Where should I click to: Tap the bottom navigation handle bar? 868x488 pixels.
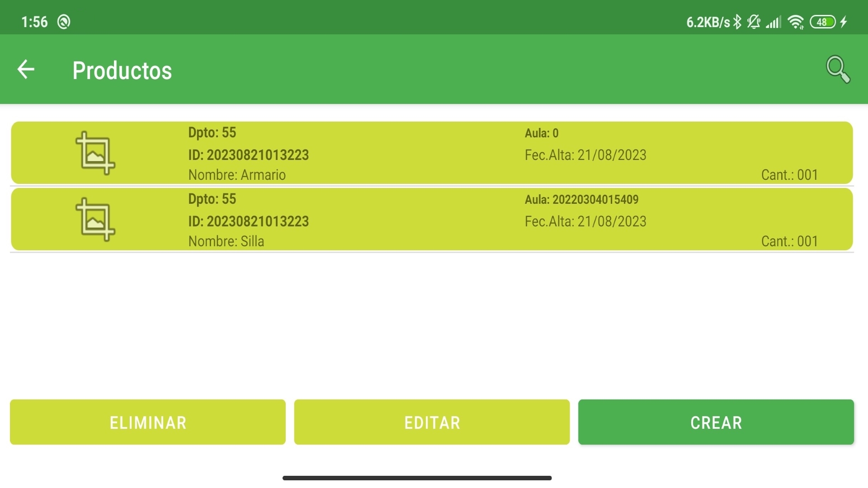417,478
